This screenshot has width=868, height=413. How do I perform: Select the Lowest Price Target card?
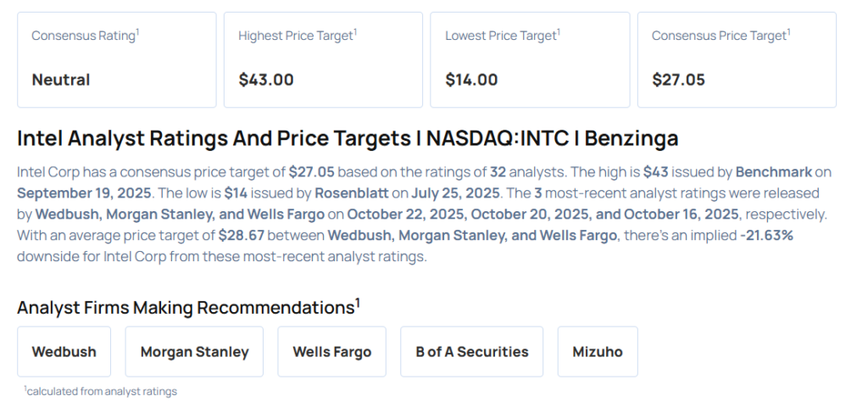point(530,59)
